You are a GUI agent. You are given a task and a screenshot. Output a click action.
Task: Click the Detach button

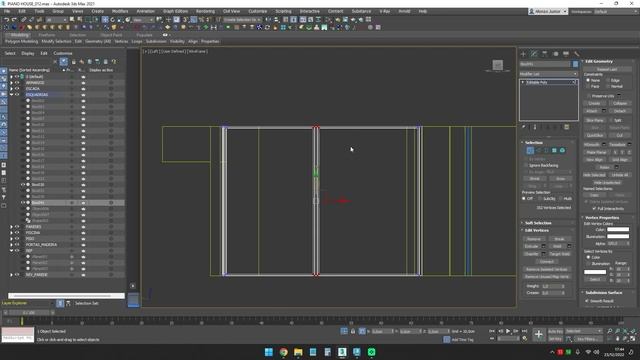(620, 111)
